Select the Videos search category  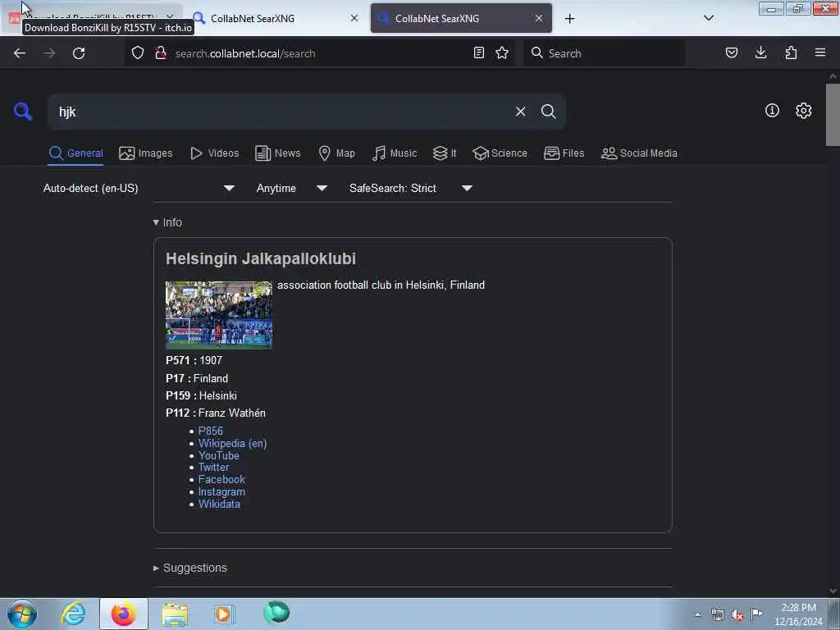tap(214, 153)
